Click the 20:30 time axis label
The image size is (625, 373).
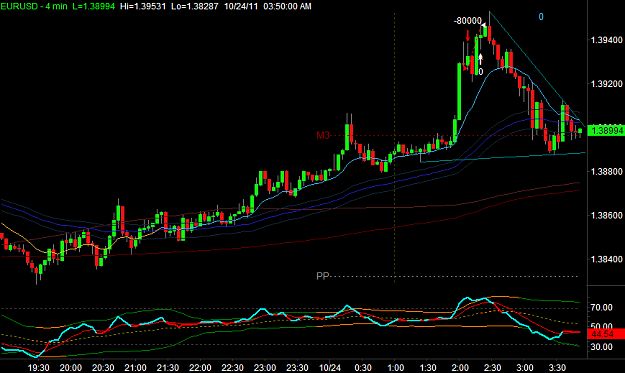tap(103, 367)
